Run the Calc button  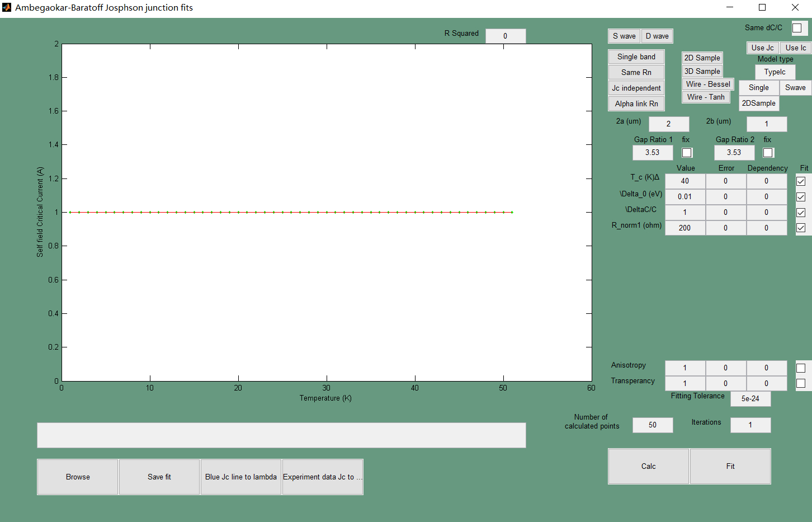pyautogui.click(x=649, y=467)
